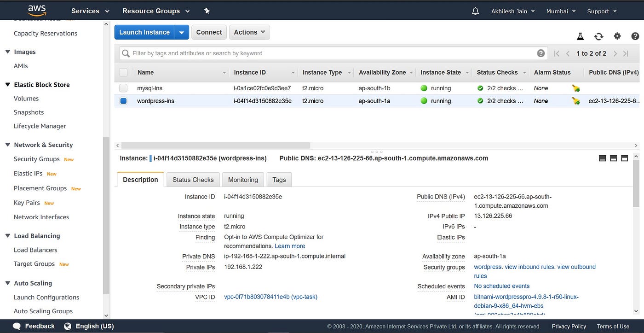644x333 pixels.
Task: Check the mysql-ins row checkbox
Action: pyautogui.click(x=123, y=88)
